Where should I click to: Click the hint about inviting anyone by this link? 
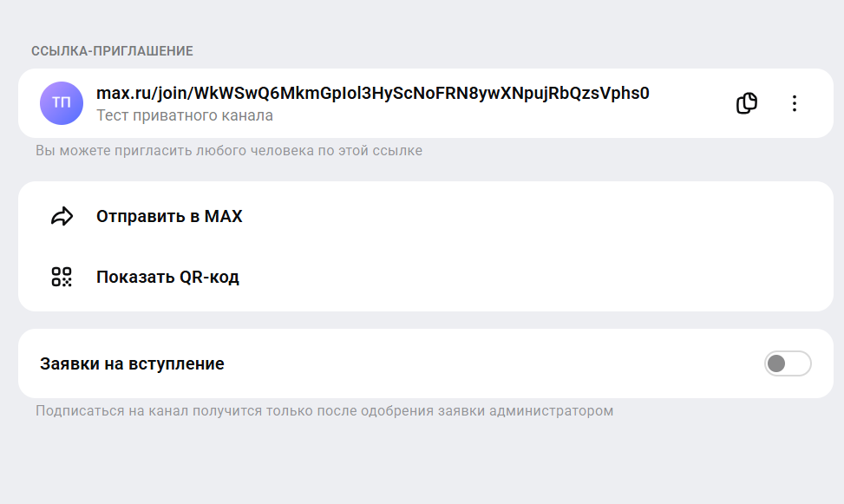click(x=229, y=150)
